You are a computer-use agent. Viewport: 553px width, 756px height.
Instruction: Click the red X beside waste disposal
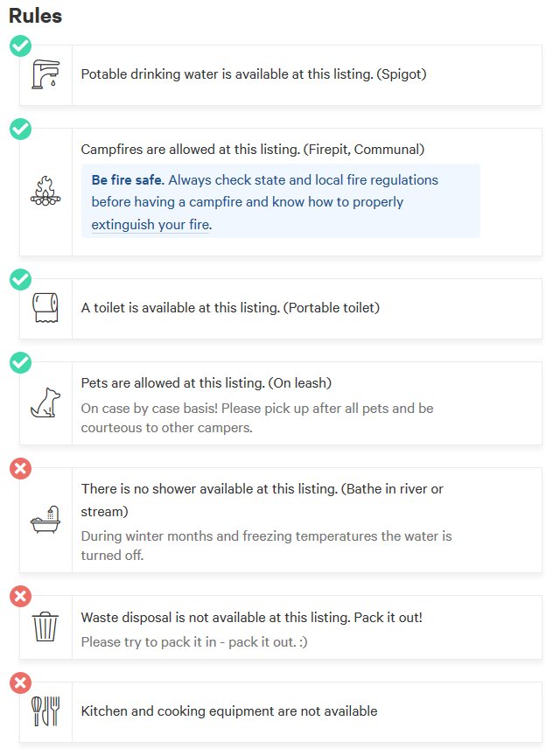click(20, 596)
